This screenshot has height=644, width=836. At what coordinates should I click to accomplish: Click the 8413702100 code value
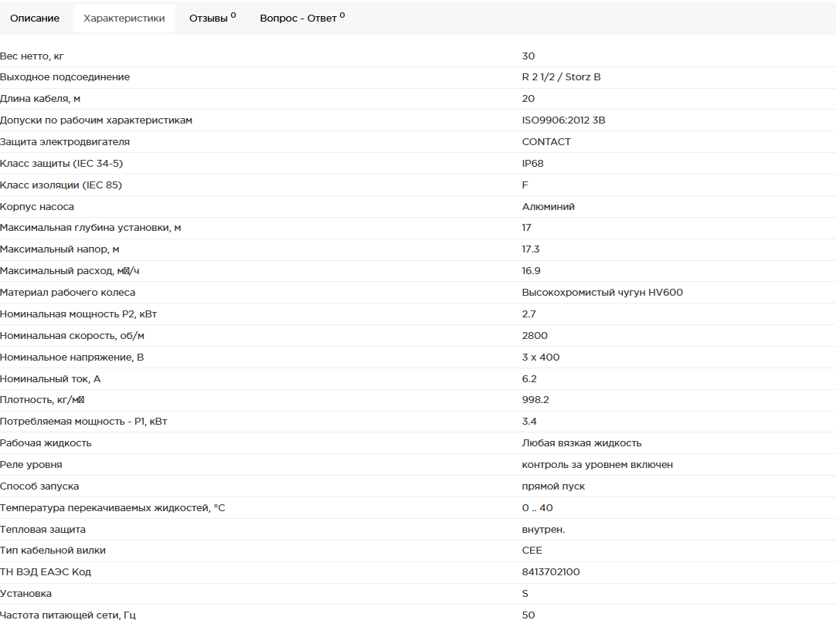(x=551, y=572)
